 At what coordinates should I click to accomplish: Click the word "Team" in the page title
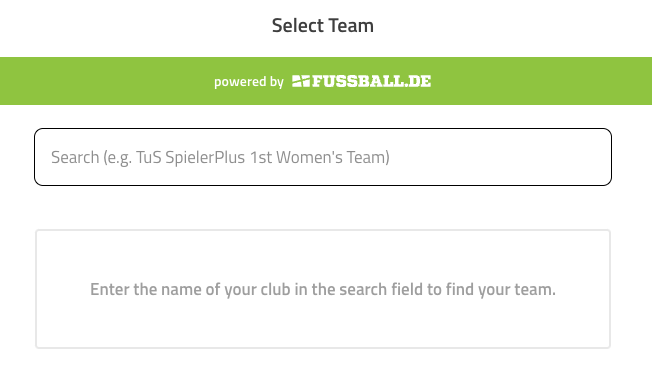pyautogui.click(x=351, y=25)
